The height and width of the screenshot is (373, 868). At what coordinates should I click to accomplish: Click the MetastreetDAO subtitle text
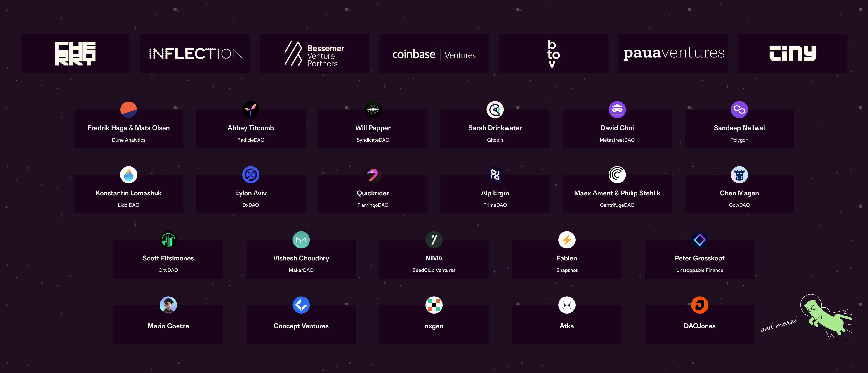pyautogui.click(x=617, y=140)
